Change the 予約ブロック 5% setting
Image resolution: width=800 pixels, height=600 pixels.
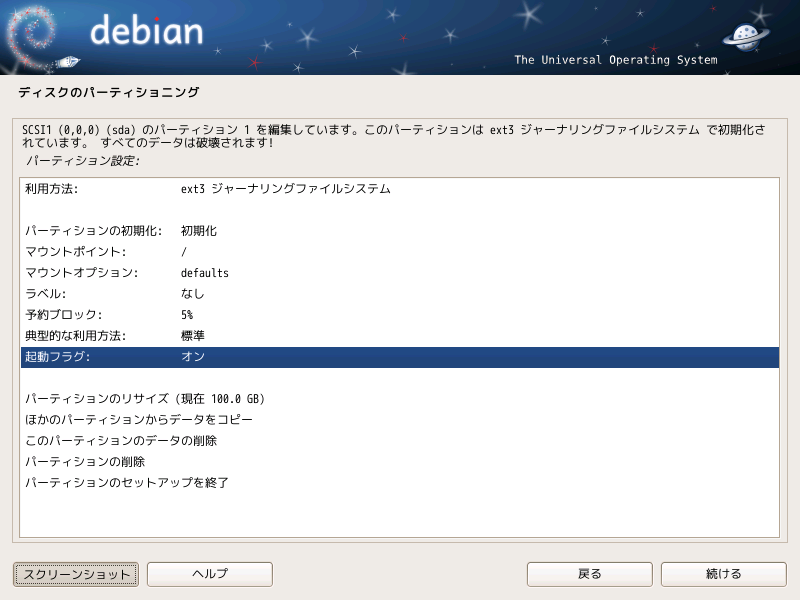click(x=400, y=315)
